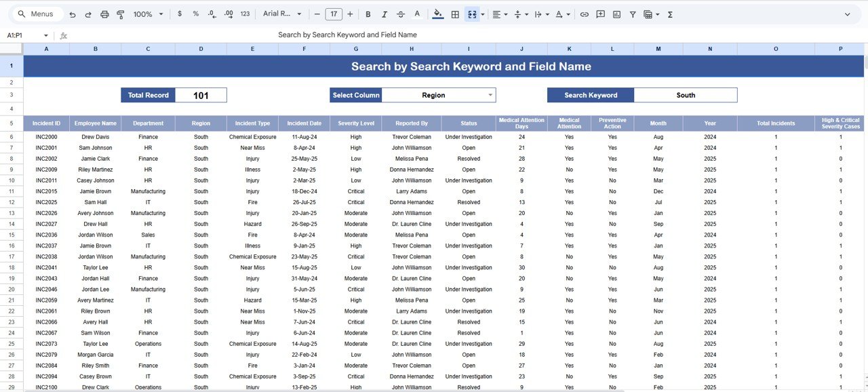Viewport: 868px width, 392px height.
Task: Insert a comment from the toolbar
Action: (x=600, y=14)
